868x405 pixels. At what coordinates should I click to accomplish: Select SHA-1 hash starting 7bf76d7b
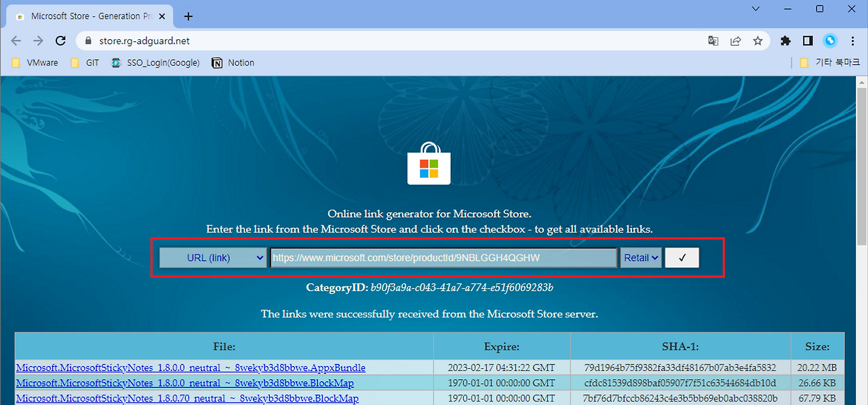pos(680,398)
